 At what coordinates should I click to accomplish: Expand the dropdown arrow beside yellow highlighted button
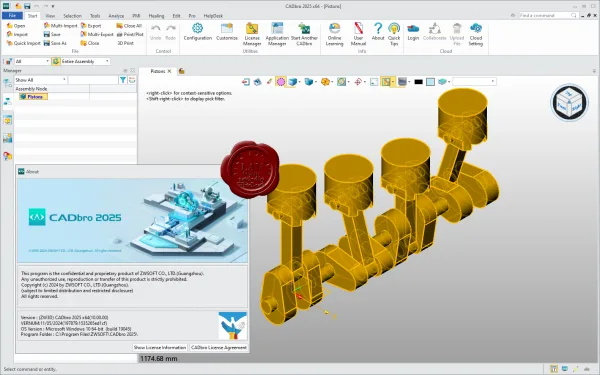pos(393,82)
